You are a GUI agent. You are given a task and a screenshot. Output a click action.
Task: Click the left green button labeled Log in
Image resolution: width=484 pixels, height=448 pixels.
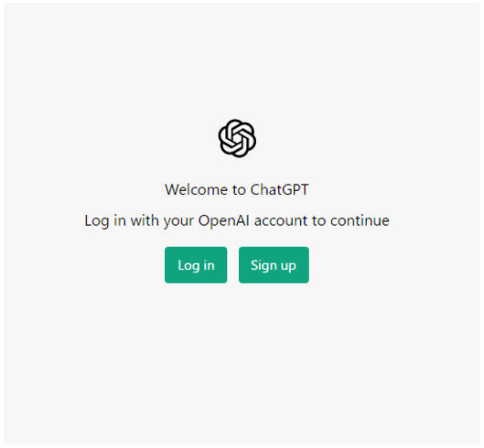click(196, 265)
